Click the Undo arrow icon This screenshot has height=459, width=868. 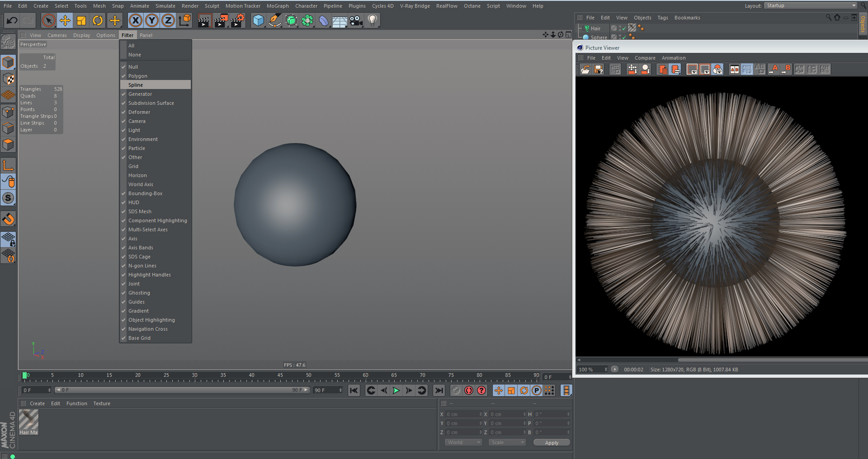[x=12, y=21]
